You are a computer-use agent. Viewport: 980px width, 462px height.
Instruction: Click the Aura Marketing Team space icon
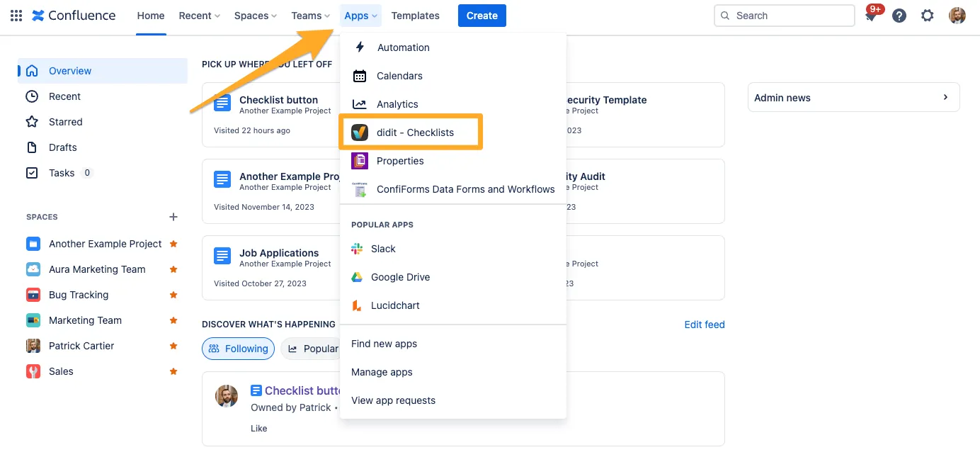33,269
